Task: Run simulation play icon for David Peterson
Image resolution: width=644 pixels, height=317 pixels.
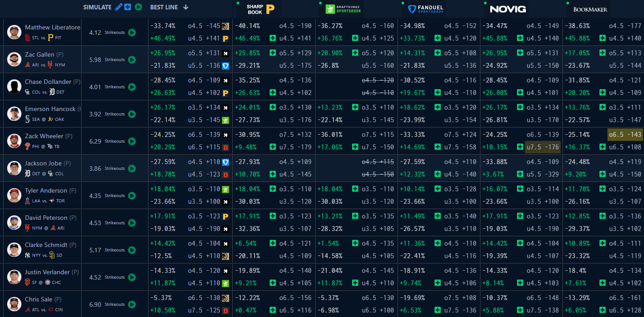Action: pyautogui.click(x=132, y=223)
